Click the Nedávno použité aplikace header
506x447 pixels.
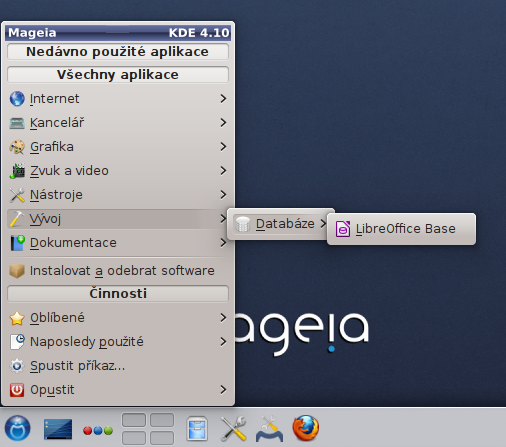(x=118, y=52)
